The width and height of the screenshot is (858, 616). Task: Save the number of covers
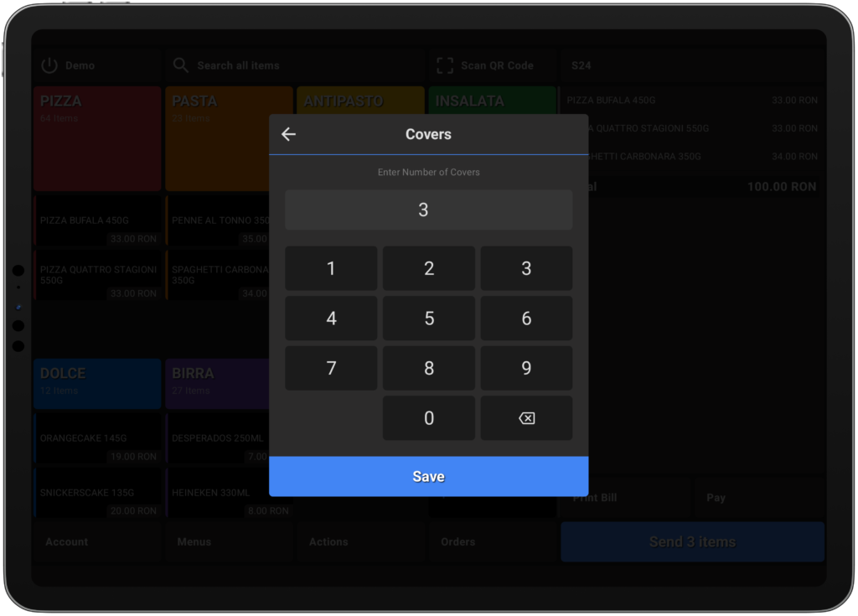point(428,476)
